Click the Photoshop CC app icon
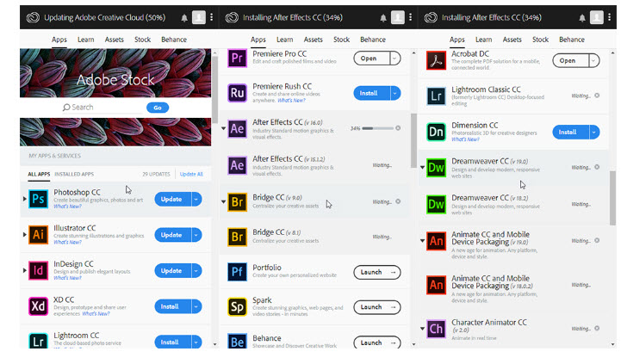 [38, 200]
